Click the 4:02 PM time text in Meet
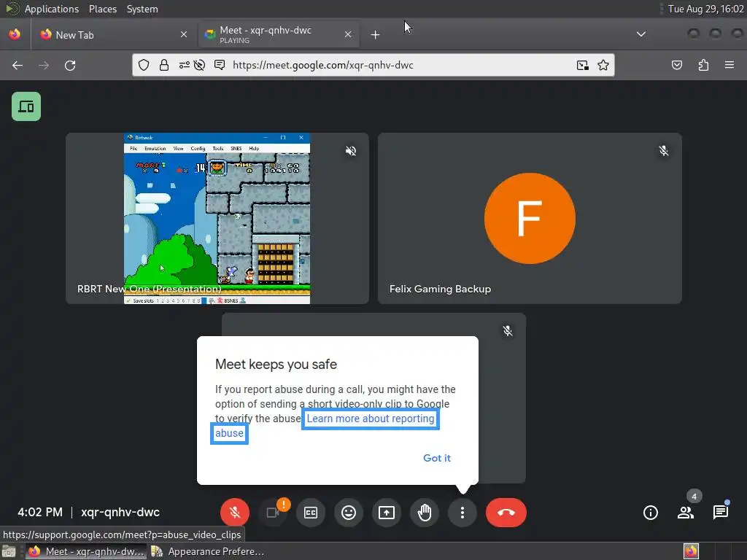Viewport: 747px width, 560px height. click(x=40, y=513)
